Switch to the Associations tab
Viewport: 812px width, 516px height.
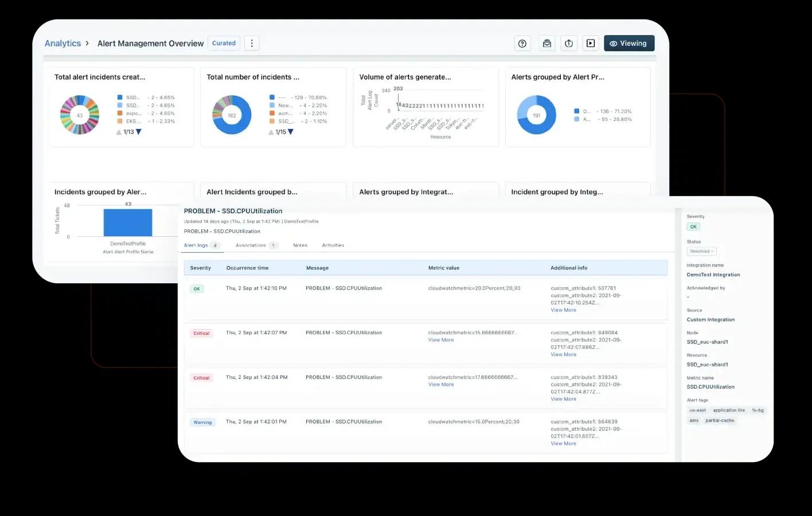point(251,245)
